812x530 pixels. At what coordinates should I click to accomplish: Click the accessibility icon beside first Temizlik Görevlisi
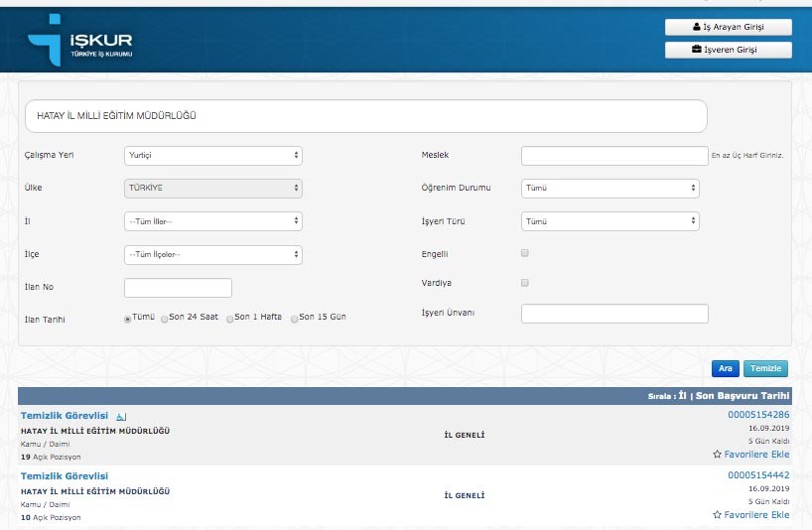(120, 416)
